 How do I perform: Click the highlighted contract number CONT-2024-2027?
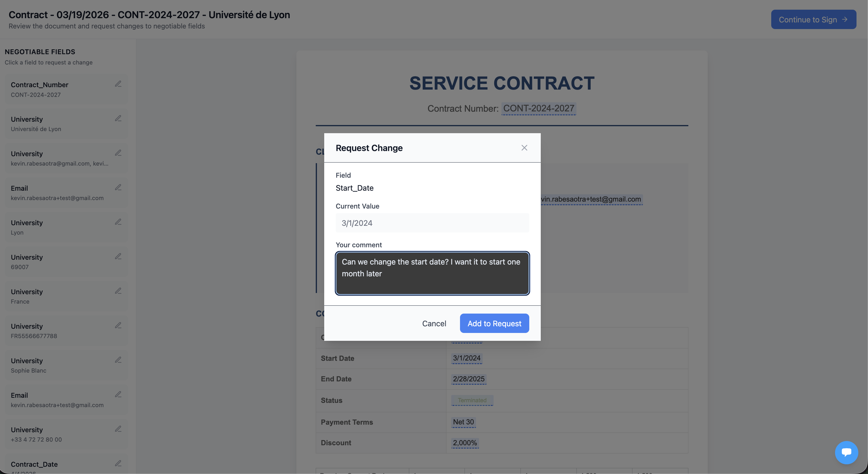click(538, 109)
